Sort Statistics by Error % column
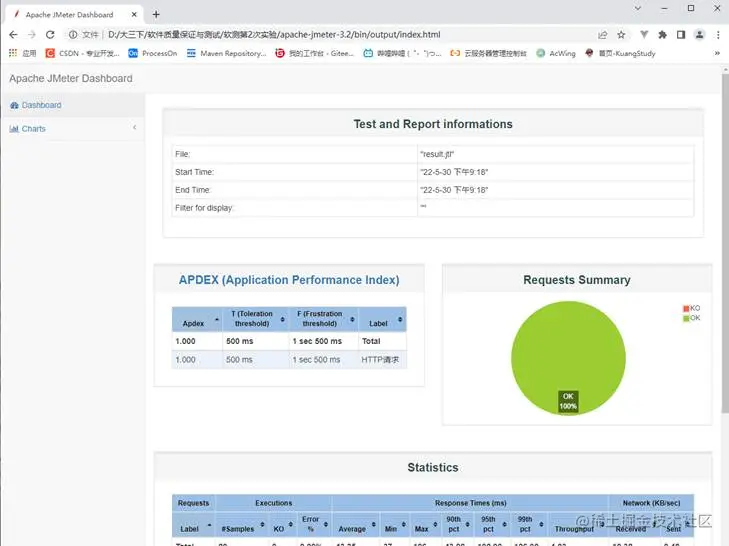729x546 pixels. (314, 525)
